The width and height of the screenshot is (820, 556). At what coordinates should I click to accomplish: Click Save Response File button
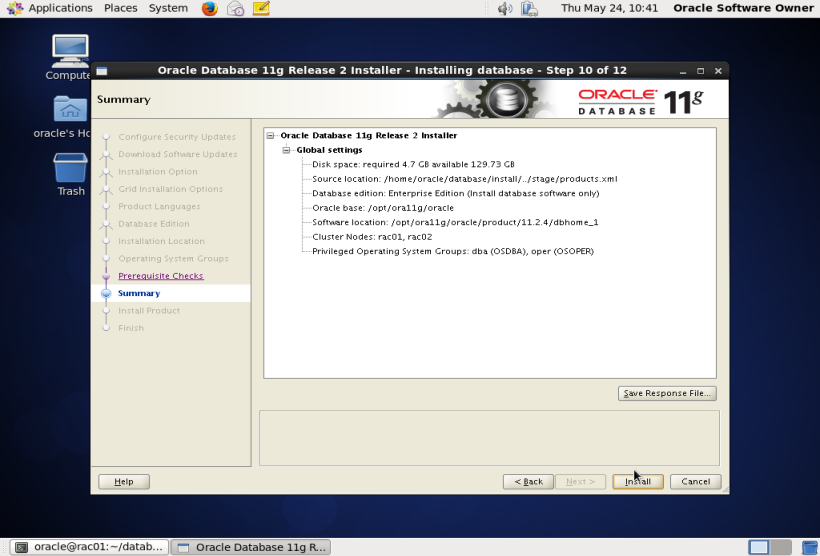pyautogui.click(x=667, y=393)
